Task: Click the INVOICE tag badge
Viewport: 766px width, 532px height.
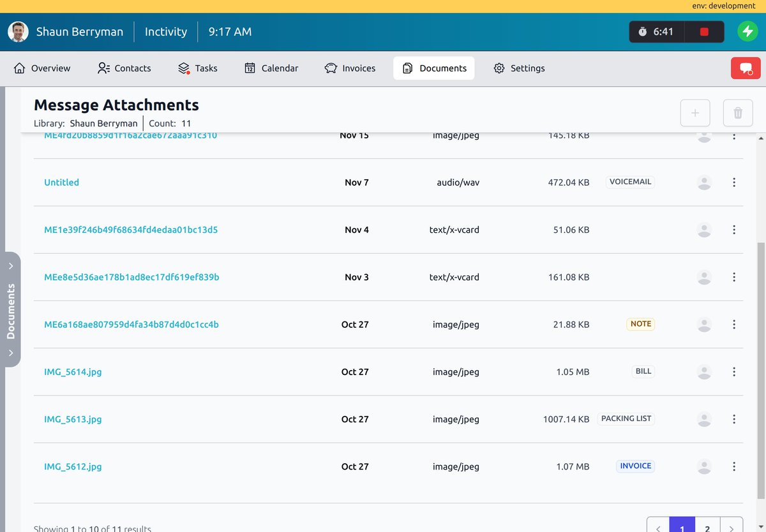Action: (636, 466)
